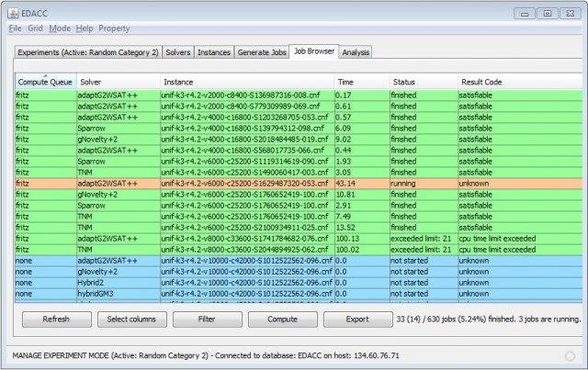The width and height of the screenshot is (588, 370).
Task: Click the Filter button
Action: (x=208, y=320)
